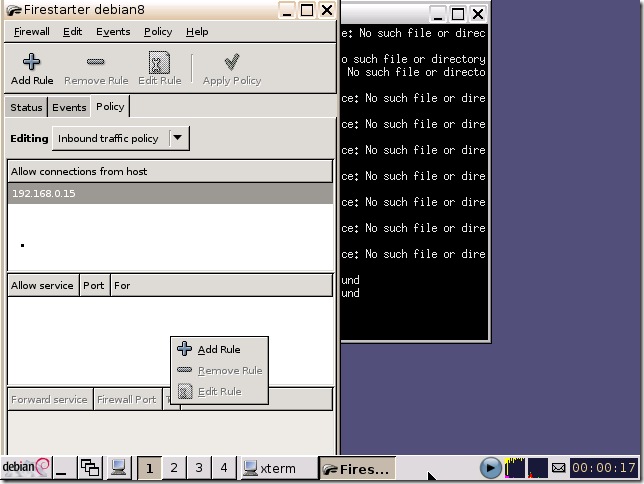Click the taskbar show desktop underscore icon
This screenshot has height=484, width=644.
click(64, 468)
